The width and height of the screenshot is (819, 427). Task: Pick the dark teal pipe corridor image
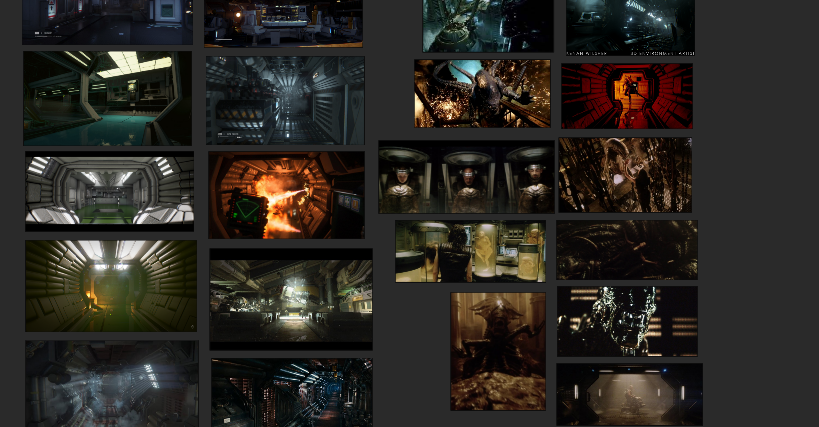pyautogui.click(x=292, y=393)
